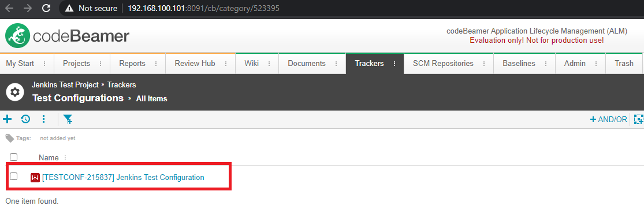Open the Admin tab
The width and height of the screenshot is (644, 224).
click(x=575, y=64)
